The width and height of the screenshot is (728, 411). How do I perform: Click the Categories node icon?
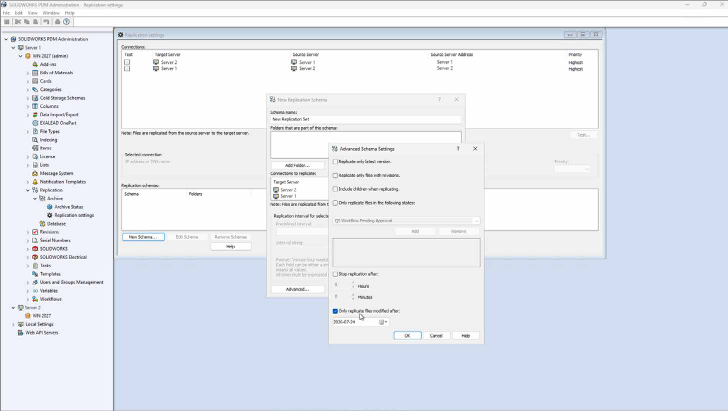click(35, 89)
